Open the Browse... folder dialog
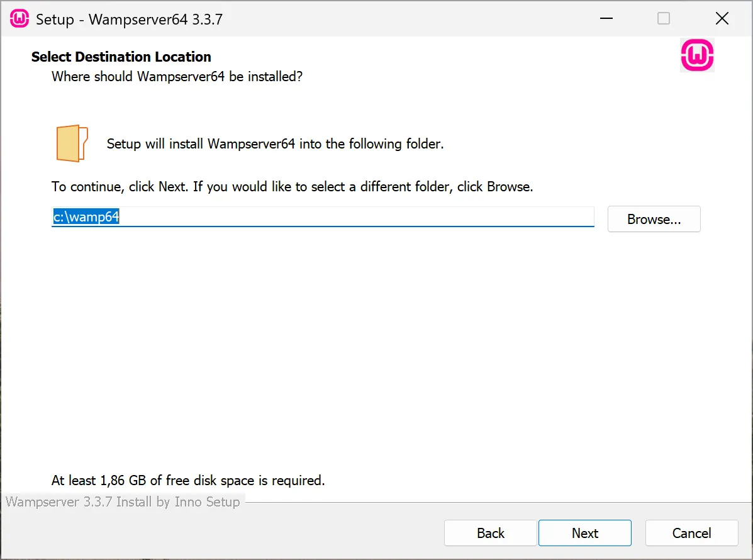 pyautogui.click(x=654, y=220)
